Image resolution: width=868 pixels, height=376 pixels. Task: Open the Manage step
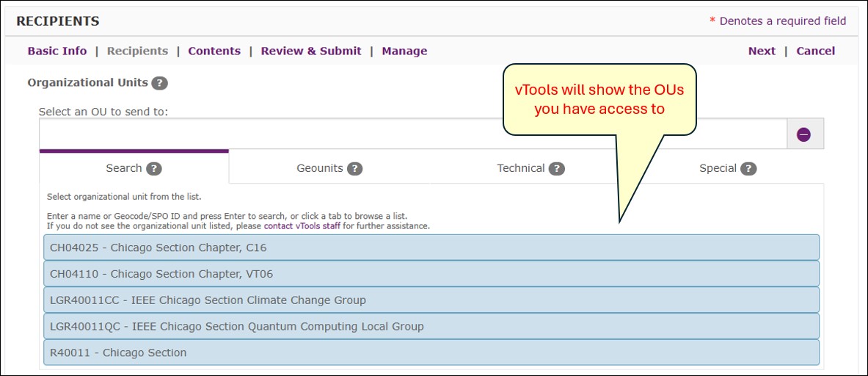point(404,51)
